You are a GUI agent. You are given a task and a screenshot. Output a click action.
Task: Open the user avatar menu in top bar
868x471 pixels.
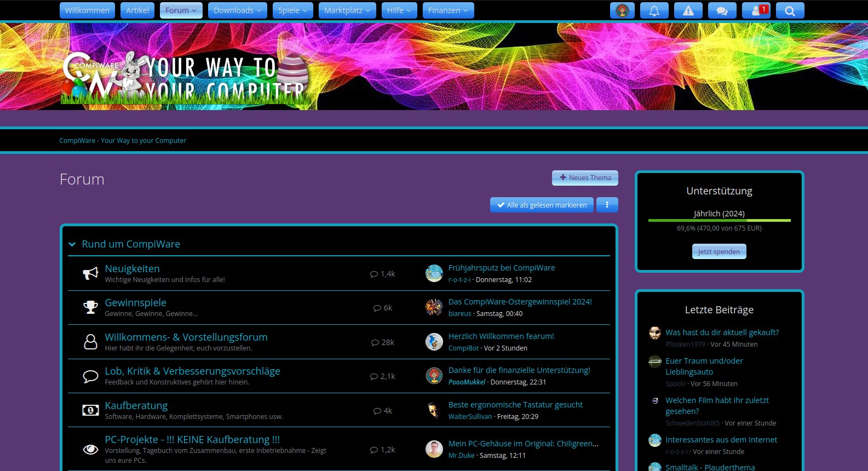click(622, 10)
